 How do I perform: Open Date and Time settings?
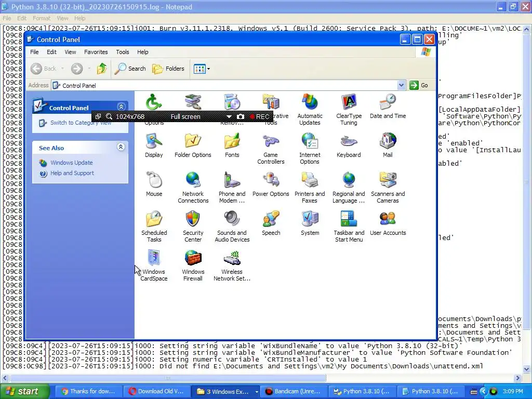click(388, 106)
